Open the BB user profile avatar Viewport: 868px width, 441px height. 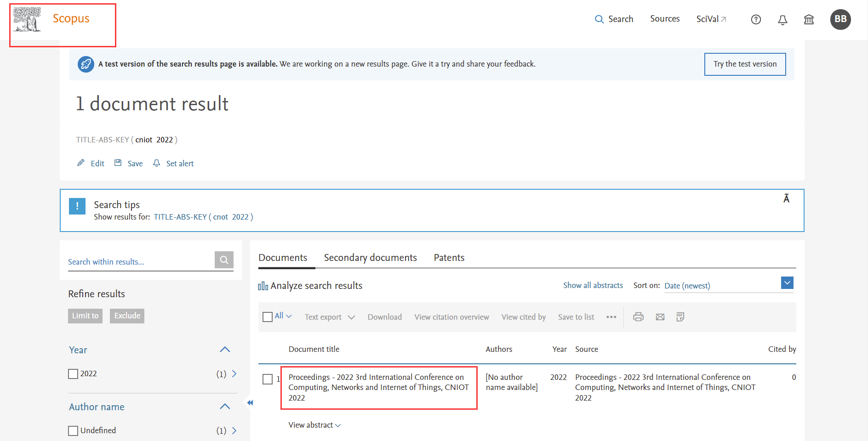pos(840,19)
